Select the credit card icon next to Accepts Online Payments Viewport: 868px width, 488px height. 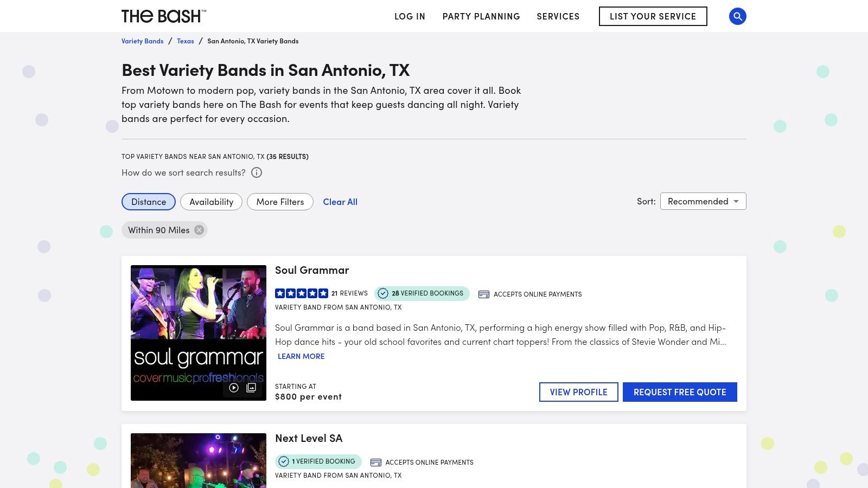coord(483,294)
